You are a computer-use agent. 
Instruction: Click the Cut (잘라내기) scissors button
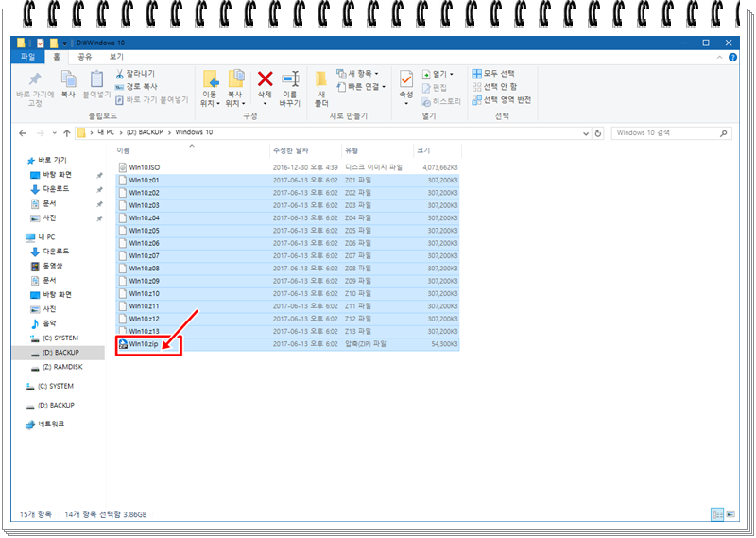coord(135,74)
